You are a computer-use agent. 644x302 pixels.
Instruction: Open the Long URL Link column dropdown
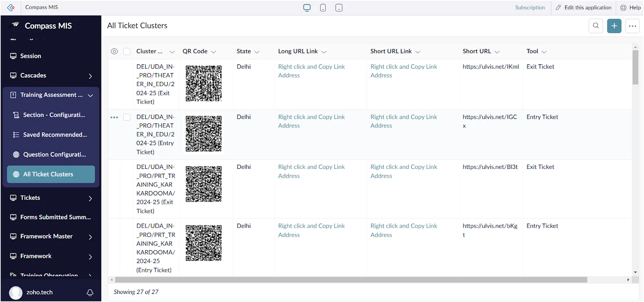point(324,52)
